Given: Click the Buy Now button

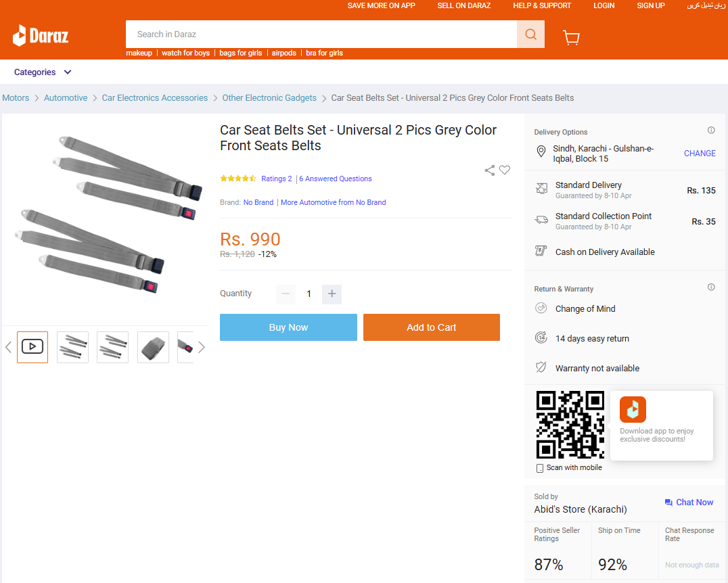Looking at the screenshot, I should pos(288,327).
